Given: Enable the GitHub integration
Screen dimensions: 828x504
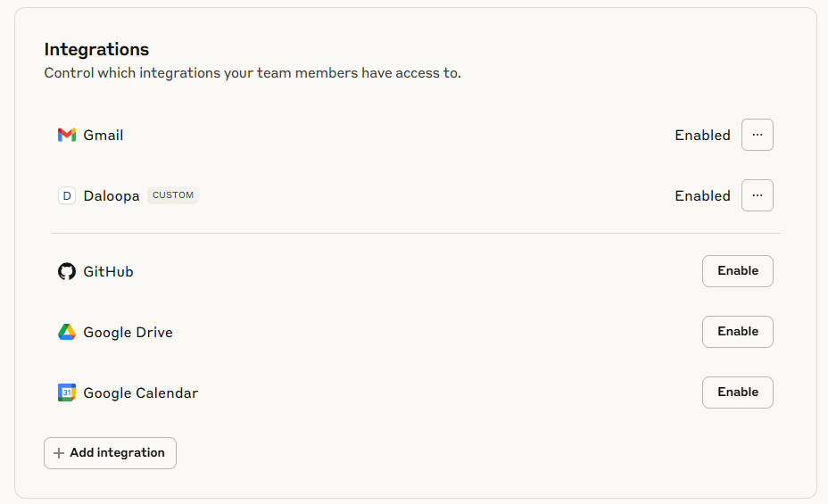Looking at the screenshot, I should pos(738,271).
